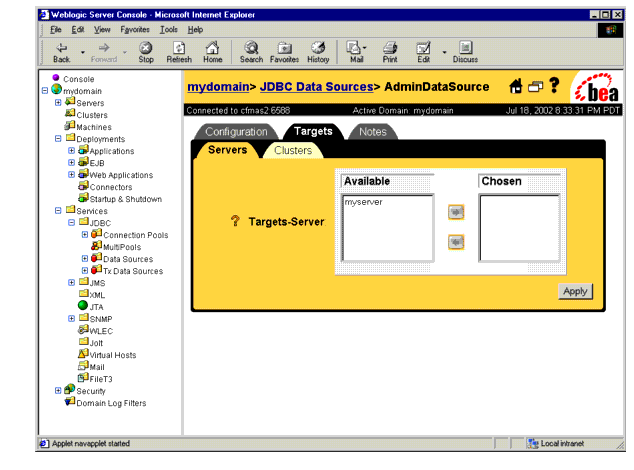Select the Servers tree node
This screenshot has height=470, width=634.
tap(90, 103)
